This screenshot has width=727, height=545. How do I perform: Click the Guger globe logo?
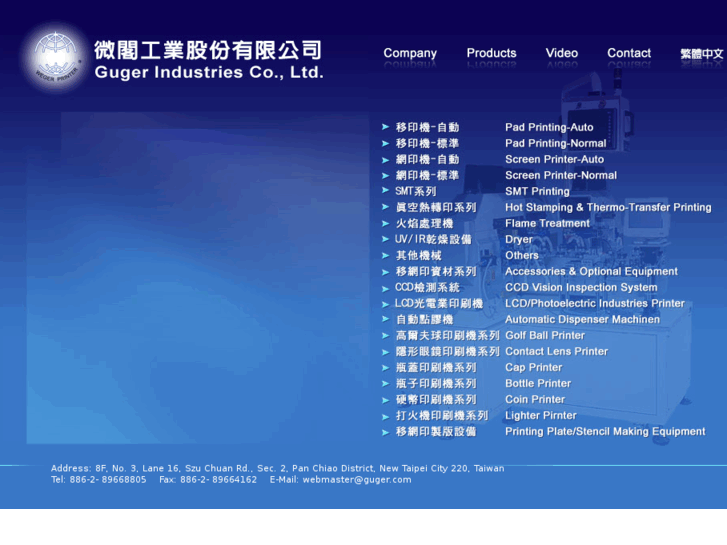pos(55,59)
